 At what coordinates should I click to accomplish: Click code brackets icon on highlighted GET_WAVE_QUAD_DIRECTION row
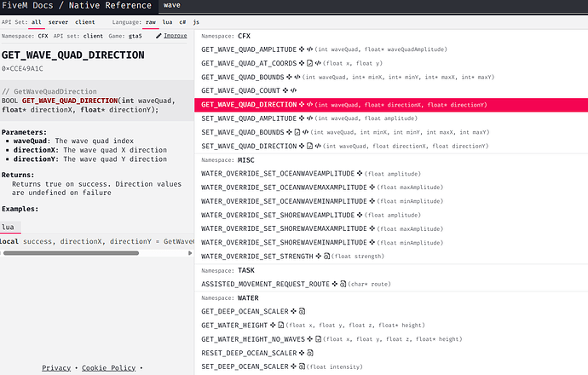coord(309,105)
